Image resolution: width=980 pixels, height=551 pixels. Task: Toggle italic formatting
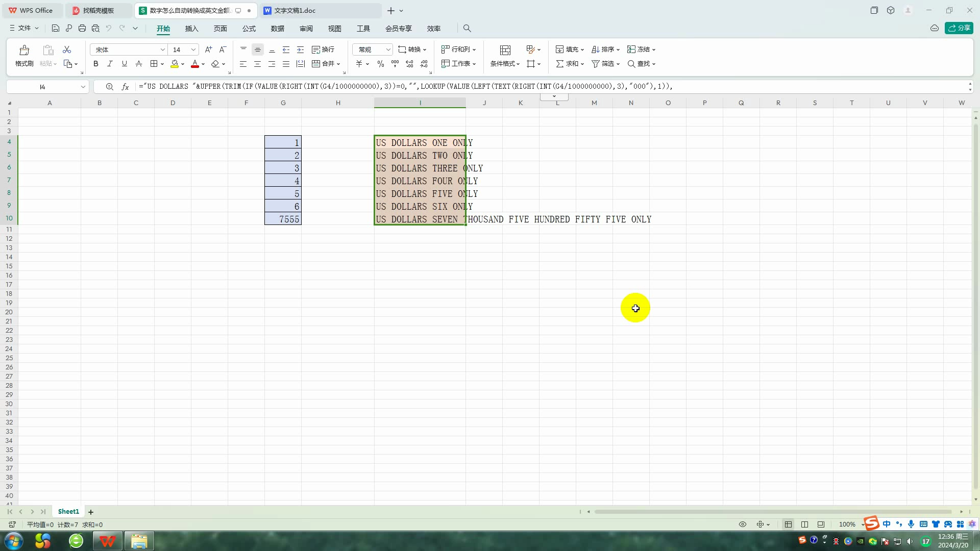pos(110,64)
